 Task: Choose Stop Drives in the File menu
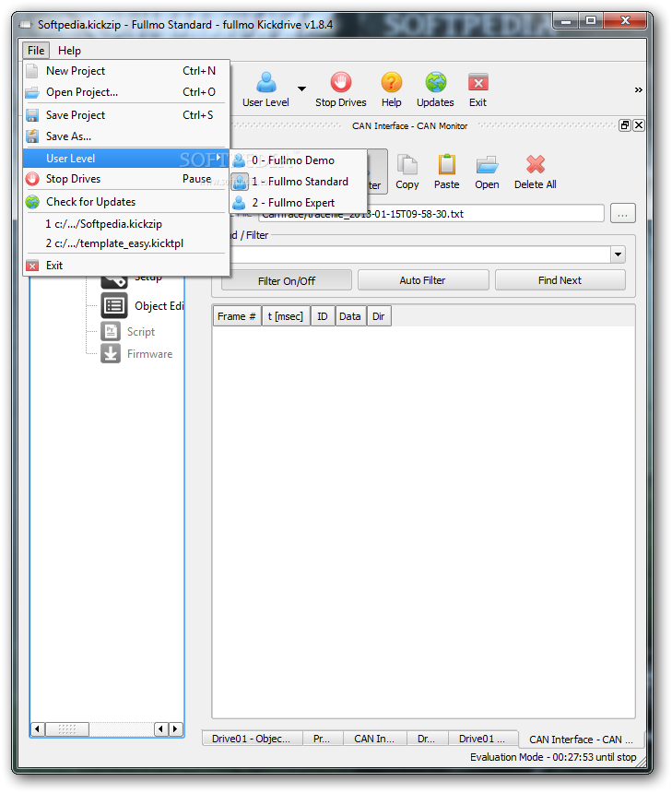tap(126, 179)
